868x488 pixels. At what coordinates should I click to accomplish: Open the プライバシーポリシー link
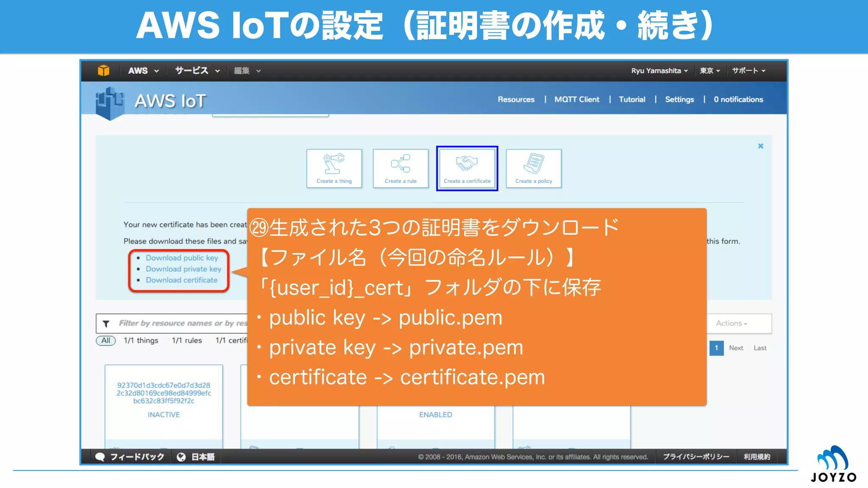click(696, 457)
